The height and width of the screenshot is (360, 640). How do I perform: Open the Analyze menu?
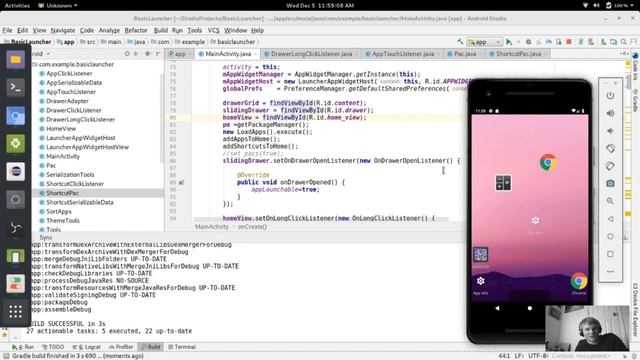[x=109, y=30]
